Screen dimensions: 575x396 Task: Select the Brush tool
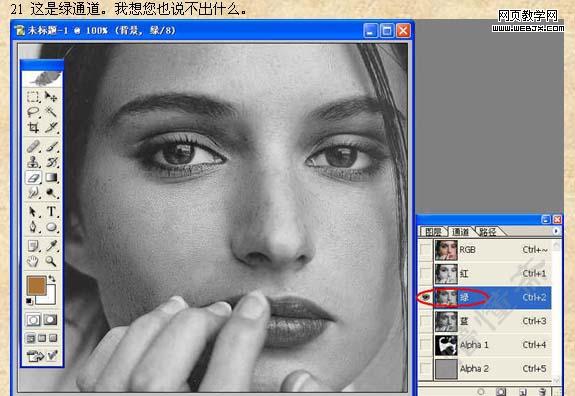click(x=51, y=147)
